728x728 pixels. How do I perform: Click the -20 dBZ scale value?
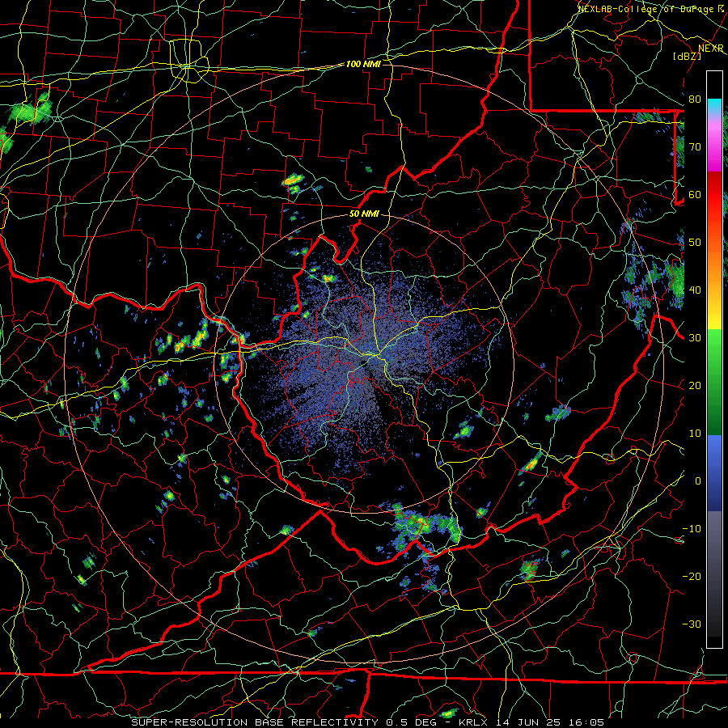(x=692, y=577)
